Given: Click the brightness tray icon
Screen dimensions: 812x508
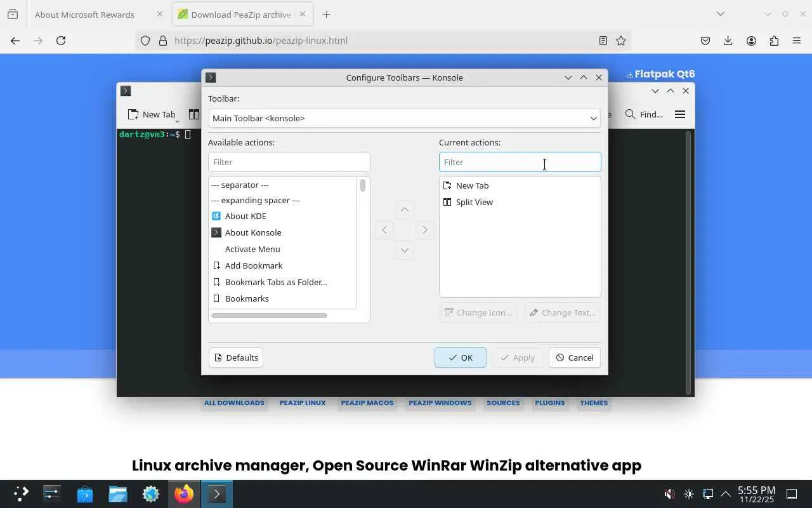Looking at the screenshot, I should click(x=689, y=494).
